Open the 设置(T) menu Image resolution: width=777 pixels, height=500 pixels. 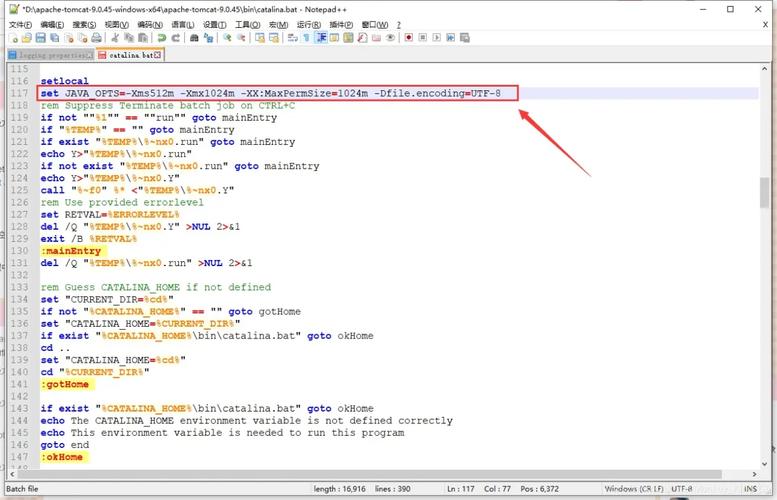pos(215,25)
